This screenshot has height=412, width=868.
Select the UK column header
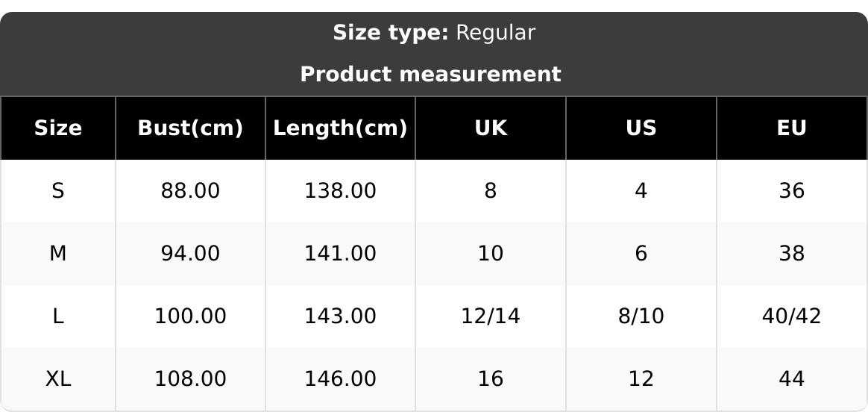click(491, 128)
